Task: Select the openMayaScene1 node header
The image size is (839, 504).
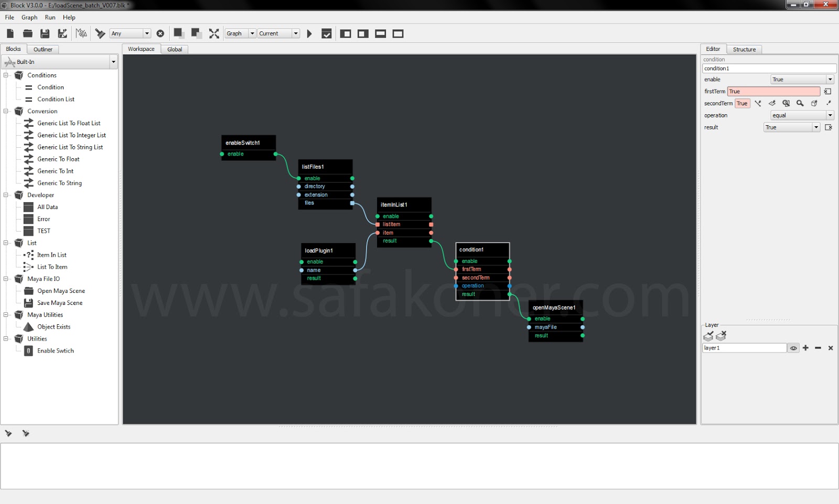Action: coord(555,308)
